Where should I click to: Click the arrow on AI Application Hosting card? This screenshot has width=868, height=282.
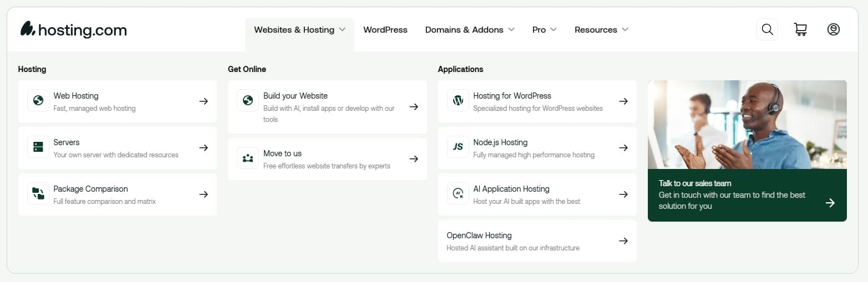[x=623, y=194]
